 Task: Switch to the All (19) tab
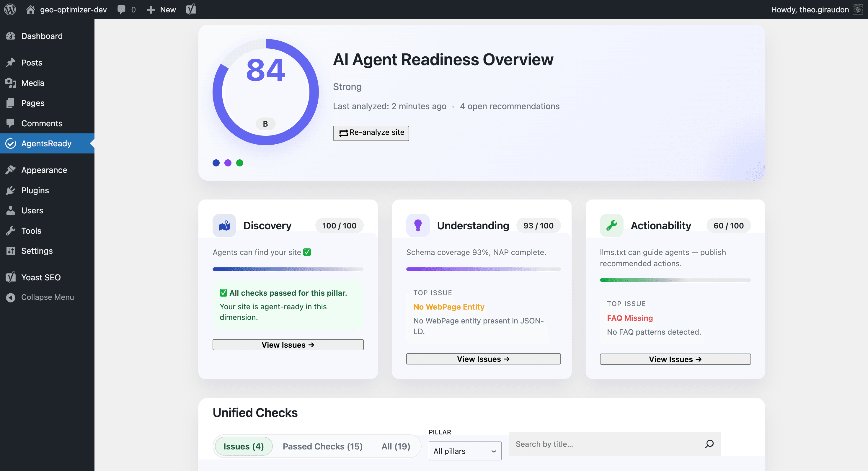coord(396,446)
